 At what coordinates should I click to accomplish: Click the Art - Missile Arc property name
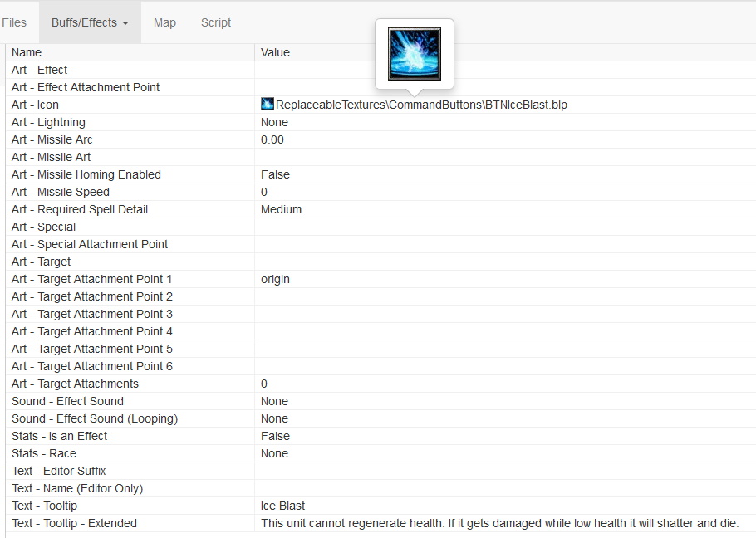coord(52,139)
